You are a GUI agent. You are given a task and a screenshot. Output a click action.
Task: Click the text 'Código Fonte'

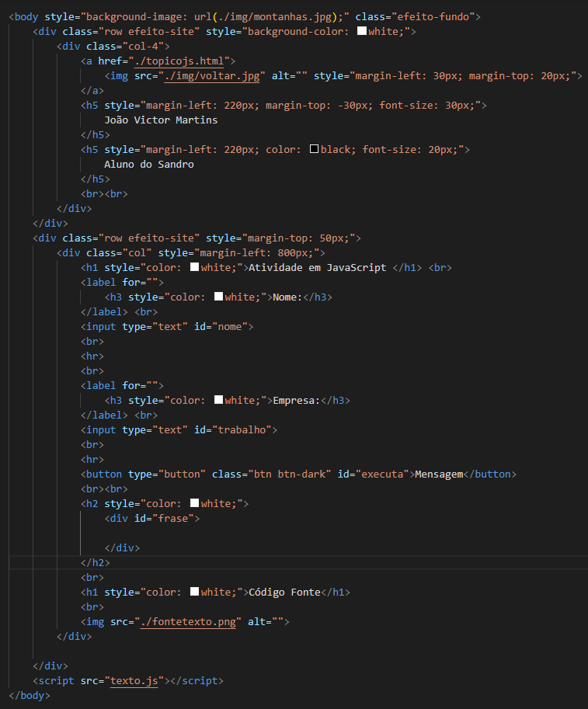point(284,593)
